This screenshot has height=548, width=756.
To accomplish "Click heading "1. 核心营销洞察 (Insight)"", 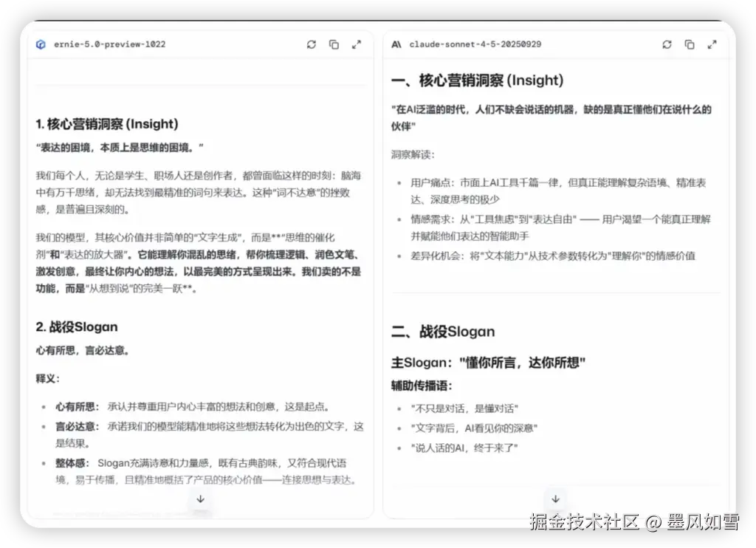I will click(x=107, y=124).
